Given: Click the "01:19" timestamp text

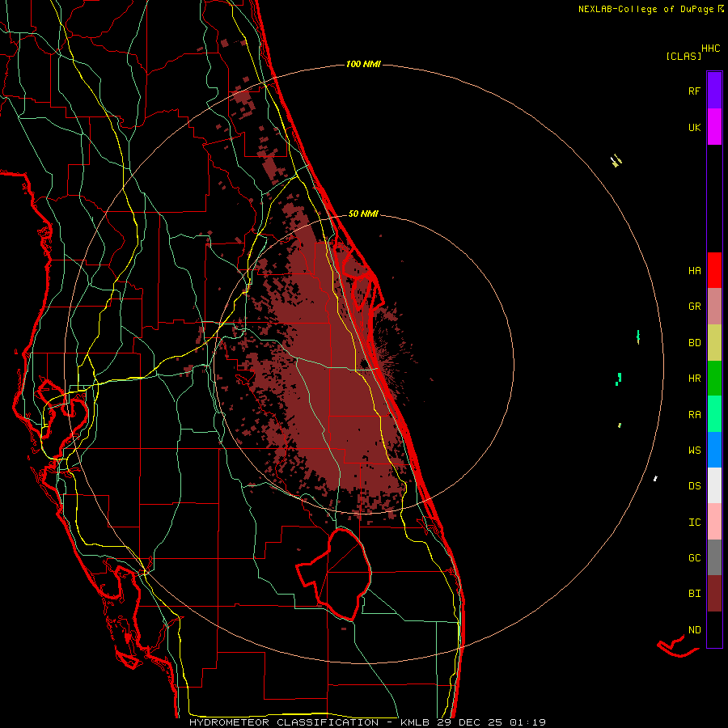Looking at the screenshot, I should 527,722.
